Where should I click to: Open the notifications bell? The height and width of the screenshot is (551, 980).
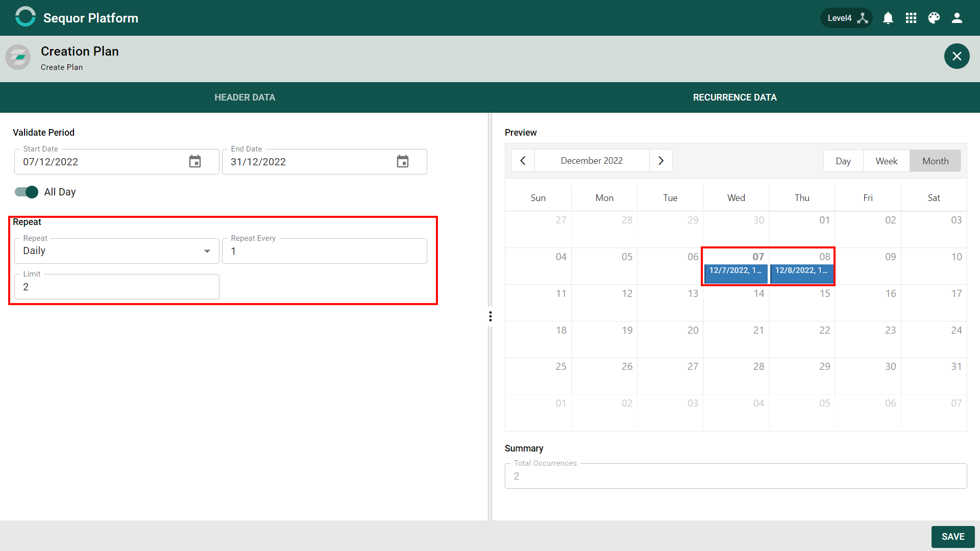(888, 18)
